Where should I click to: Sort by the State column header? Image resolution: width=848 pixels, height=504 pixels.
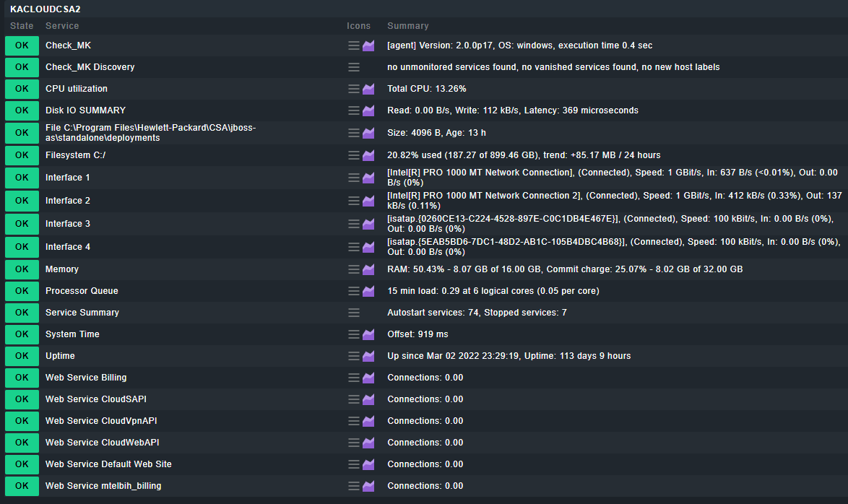22,26
